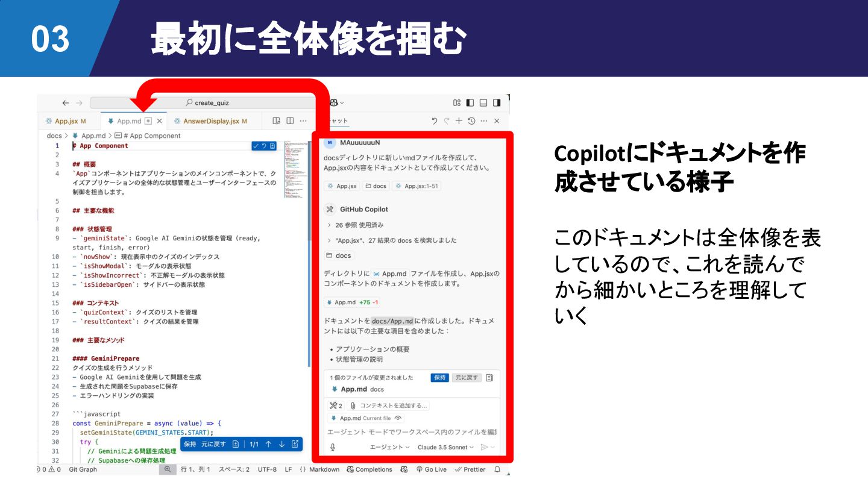
Task: Click the minimap code overview
Action: coord(295,170)
